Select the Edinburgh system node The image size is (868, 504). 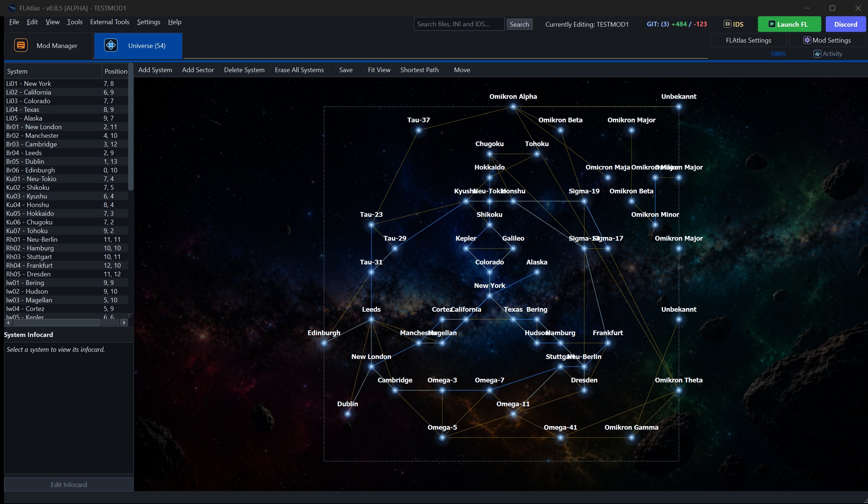pyautogui.click(x=324, y=343)
